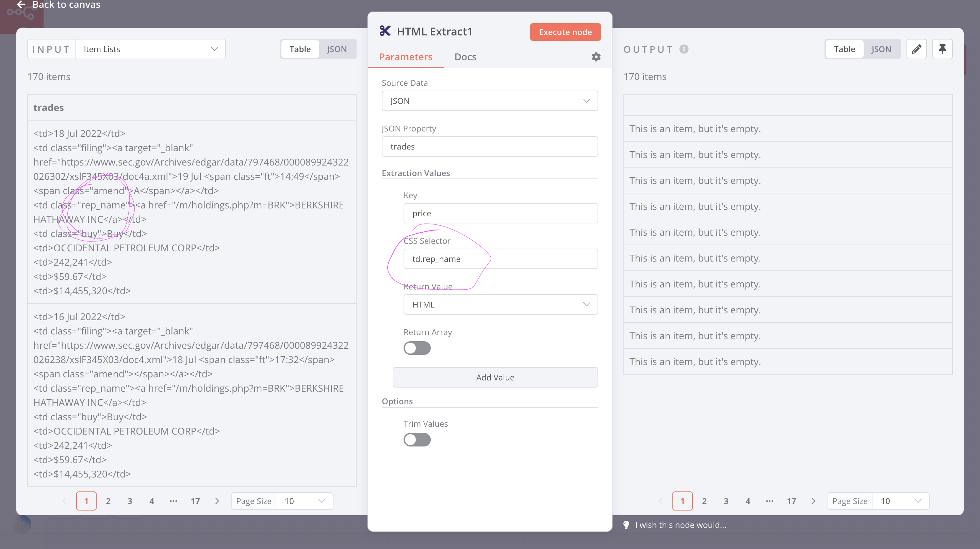Select Table view in input panel
This screenshot has width=980, height=549.
(x=300, y=49)
